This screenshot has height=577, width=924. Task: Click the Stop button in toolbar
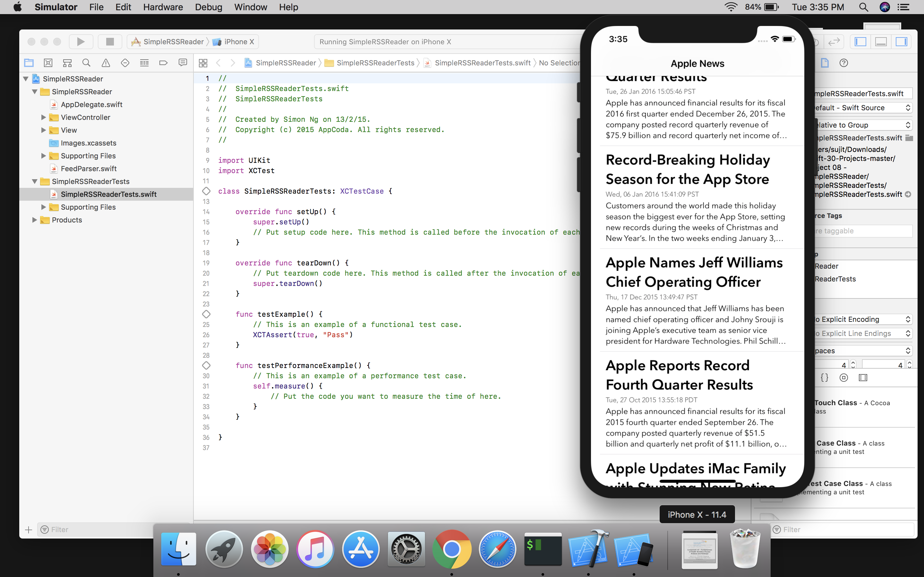pyautogui.click(x=108, y=41)
